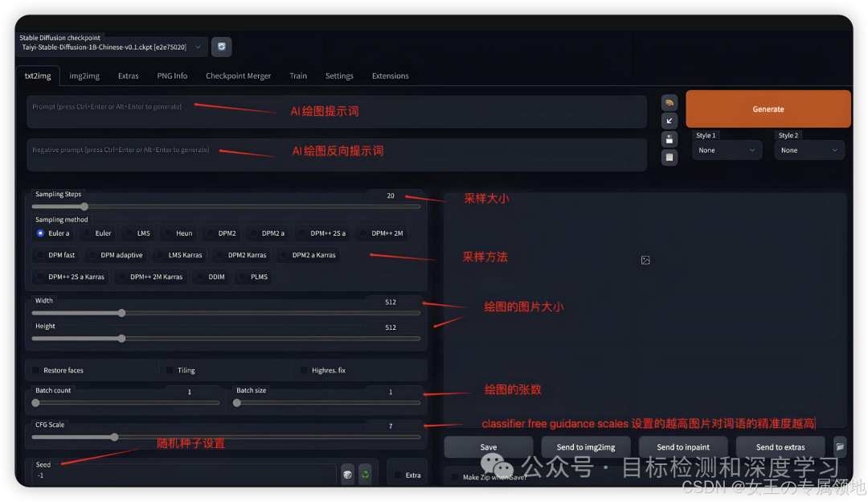Screen dimensions: 868x502
Task: Click the orange Generate button
Action: point(768,109)
